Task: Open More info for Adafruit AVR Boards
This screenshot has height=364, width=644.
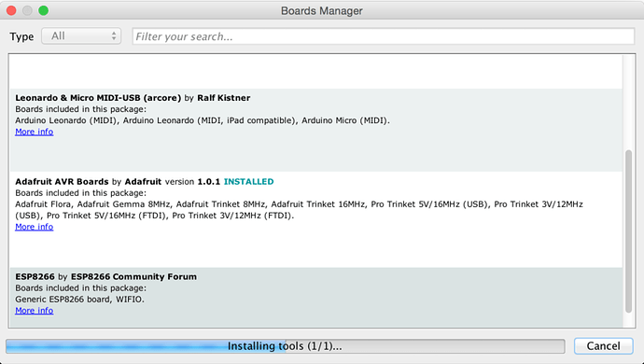Action: point(35,227)
